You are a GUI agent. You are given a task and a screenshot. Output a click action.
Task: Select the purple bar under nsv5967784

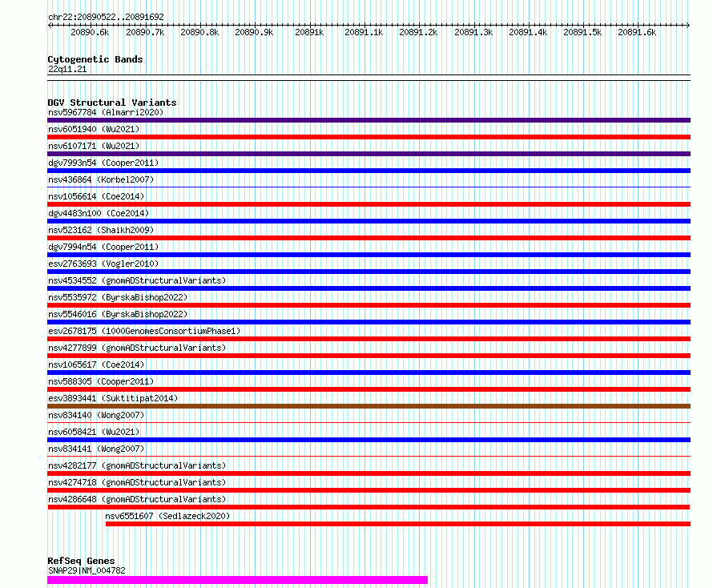pos(369,120)
